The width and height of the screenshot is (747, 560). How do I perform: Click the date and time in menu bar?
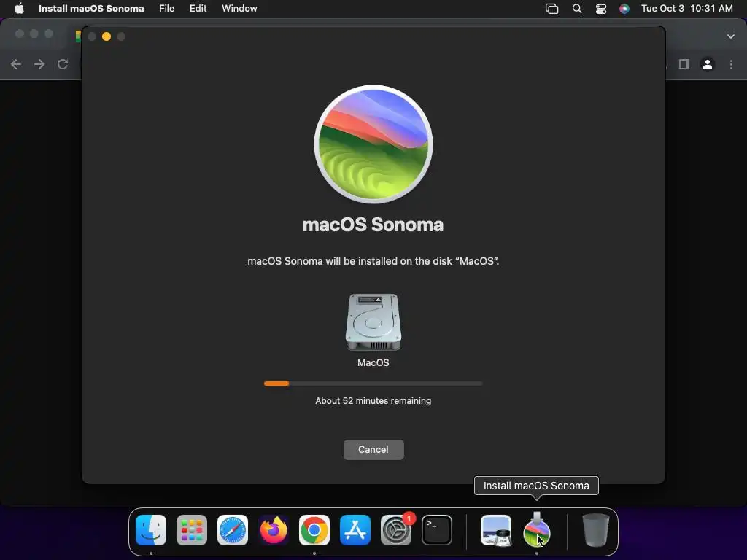(687, 9)
